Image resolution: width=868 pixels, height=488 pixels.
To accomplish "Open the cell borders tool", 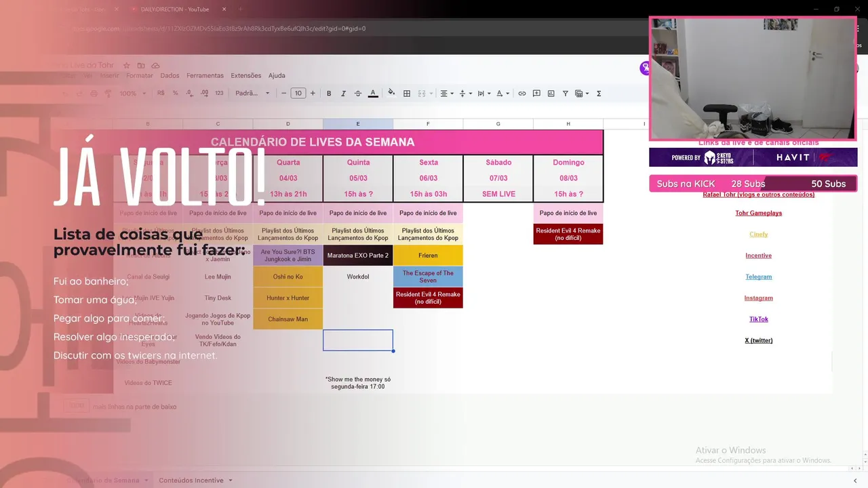I will coord(407,94).
